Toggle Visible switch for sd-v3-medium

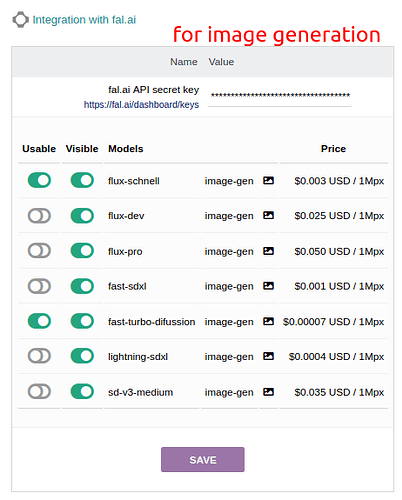point(82,391)
